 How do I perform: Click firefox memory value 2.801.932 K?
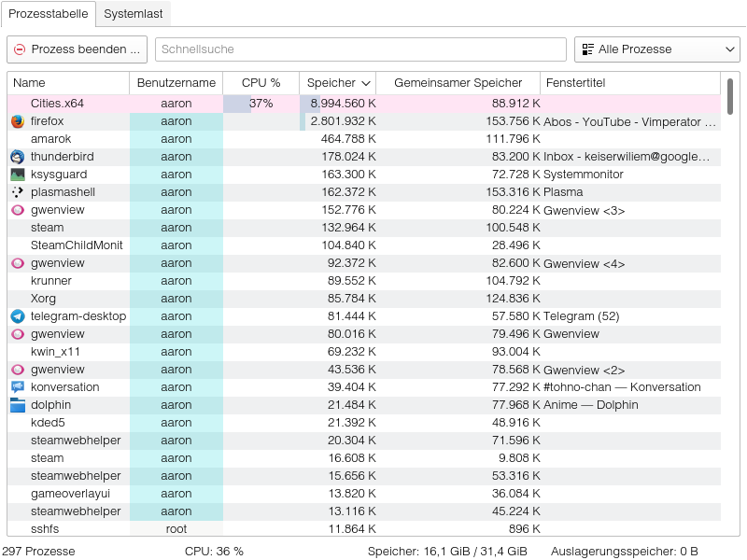343,121
